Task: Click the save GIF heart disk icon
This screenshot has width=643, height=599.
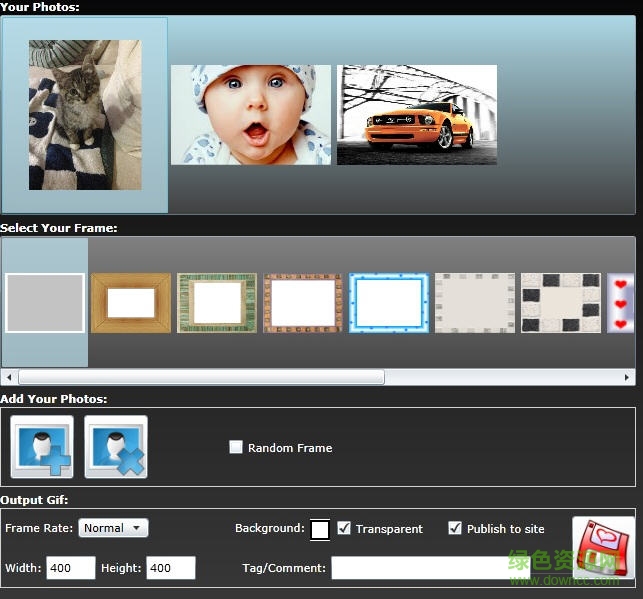Action: (603, 546)
